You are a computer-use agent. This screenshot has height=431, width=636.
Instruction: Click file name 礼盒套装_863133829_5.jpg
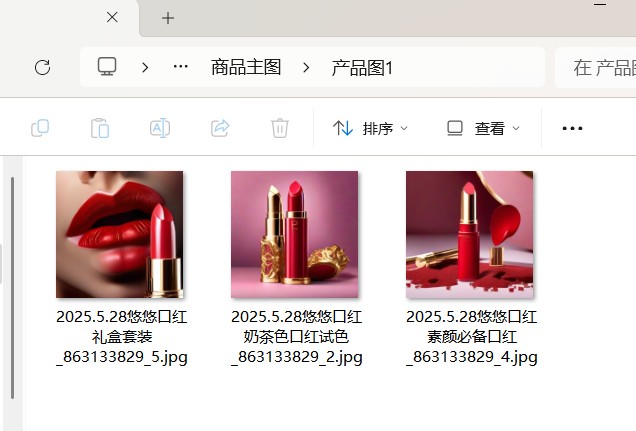click(122, 337)
